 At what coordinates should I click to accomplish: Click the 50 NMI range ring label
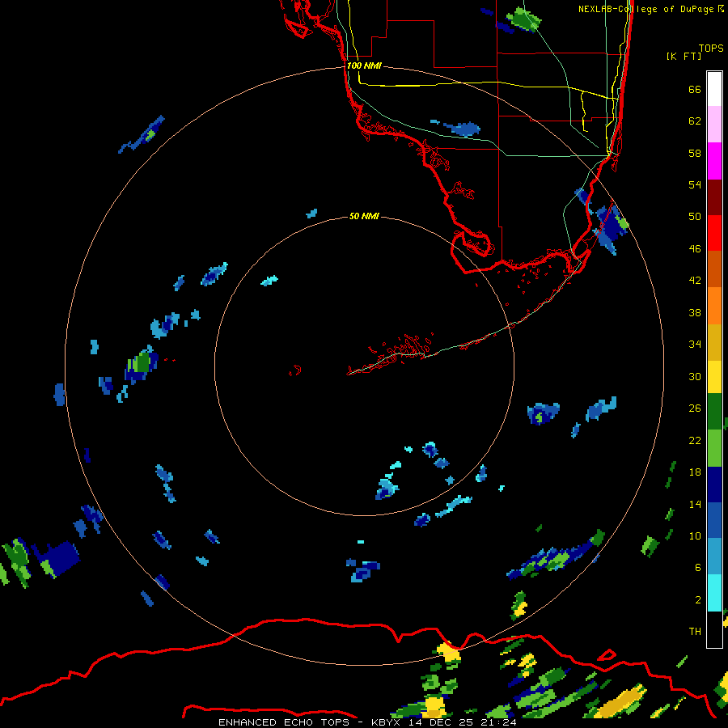tap(364, 216)
